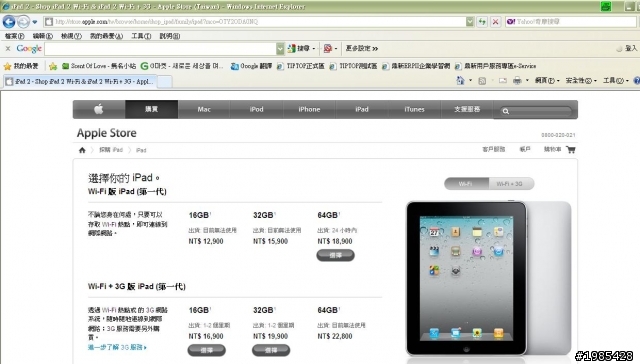Open the 工具(T) menu in the IE menu bar
This screenshot has height=364, width=640.
pos(141,36)
